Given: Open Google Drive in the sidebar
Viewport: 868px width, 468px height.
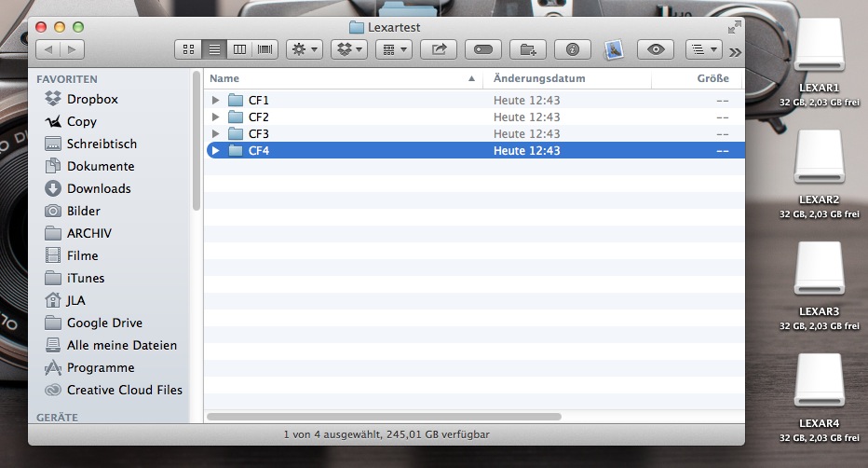Looking at the screenshot, I should (104, 323).
